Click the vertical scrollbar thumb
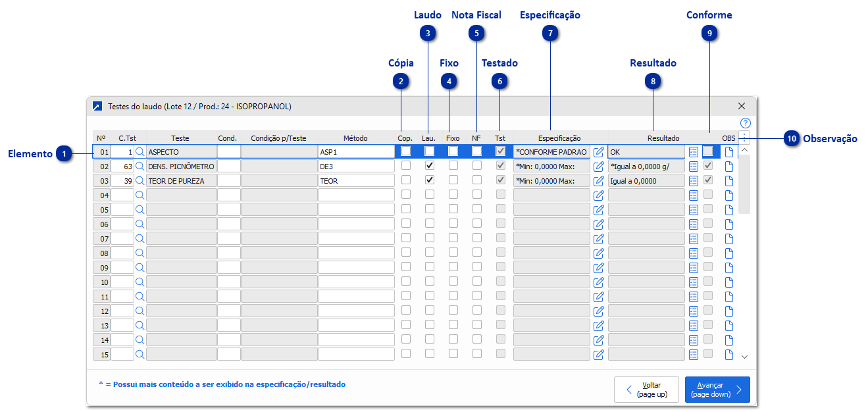Image resolution: width=868 pixels, height=412 pixels. (744, 184)
